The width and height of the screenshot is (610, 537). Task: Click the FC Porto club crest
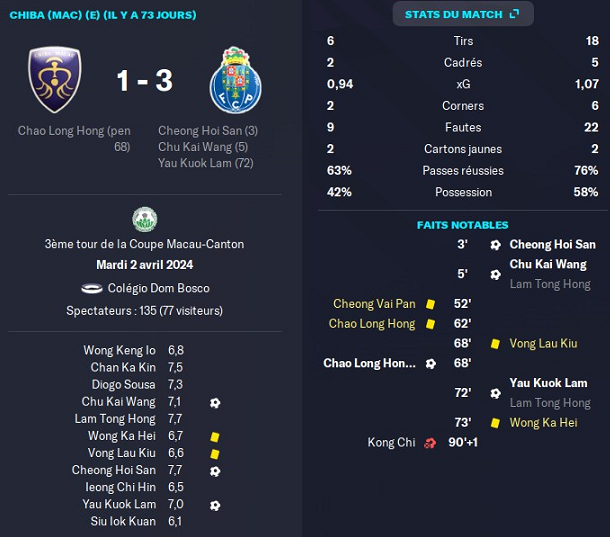tap(235, 80)
